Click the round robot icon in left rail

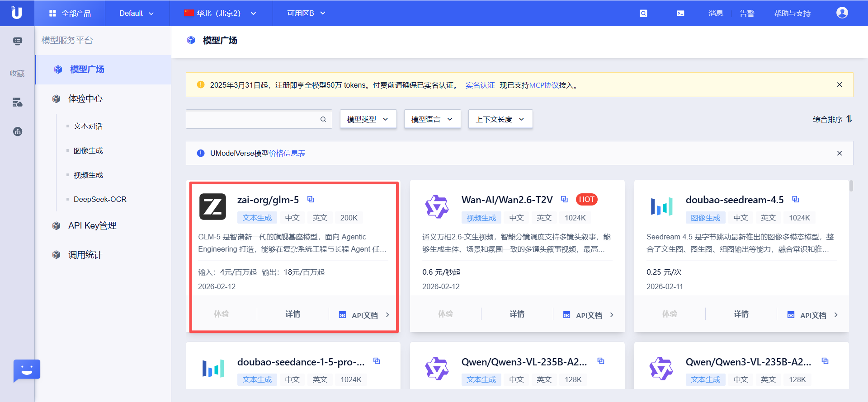click(18, 131)
